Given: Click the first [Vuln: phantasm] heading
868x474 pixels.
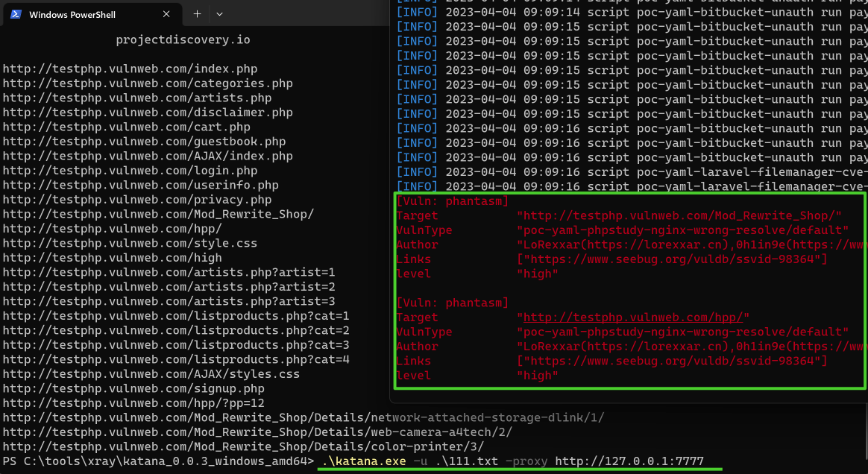Looking at the screenshot, I should [x=452, y=201].
